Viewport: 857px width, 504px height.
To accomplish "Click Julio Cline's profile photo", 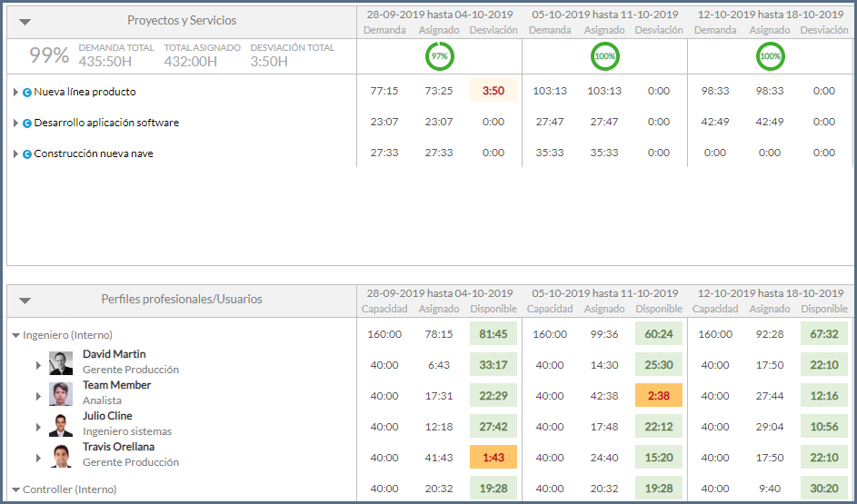I will coord(61,425).
